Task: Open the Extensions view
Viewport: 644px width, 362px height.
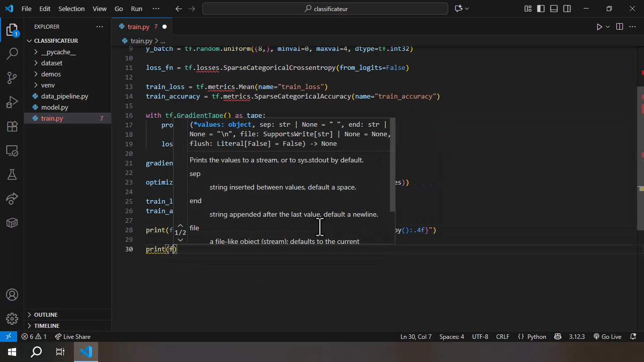Action: [x=12, y=126]
